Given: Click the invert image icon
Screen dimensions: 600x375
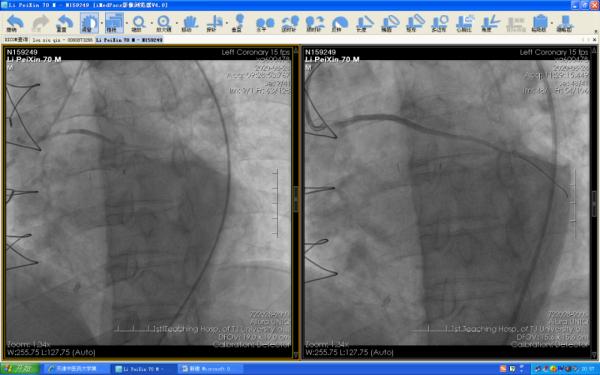Looking at the screenshot, I should [339, 23].
